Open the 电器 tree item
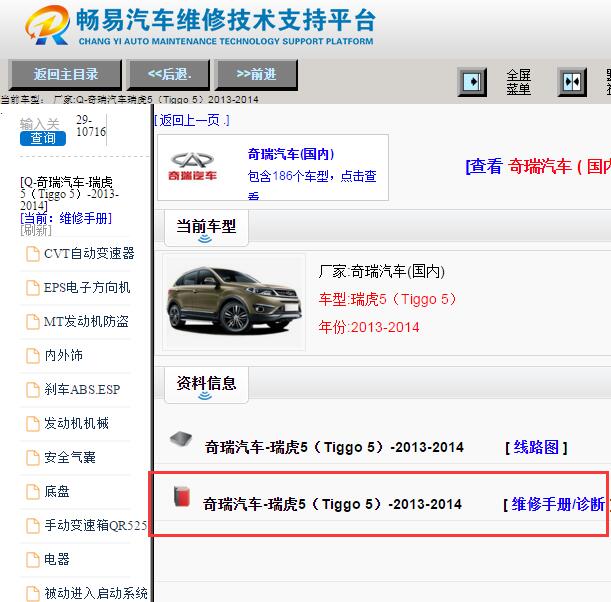Screen dimensions: 611x602 tap(57, 559)
